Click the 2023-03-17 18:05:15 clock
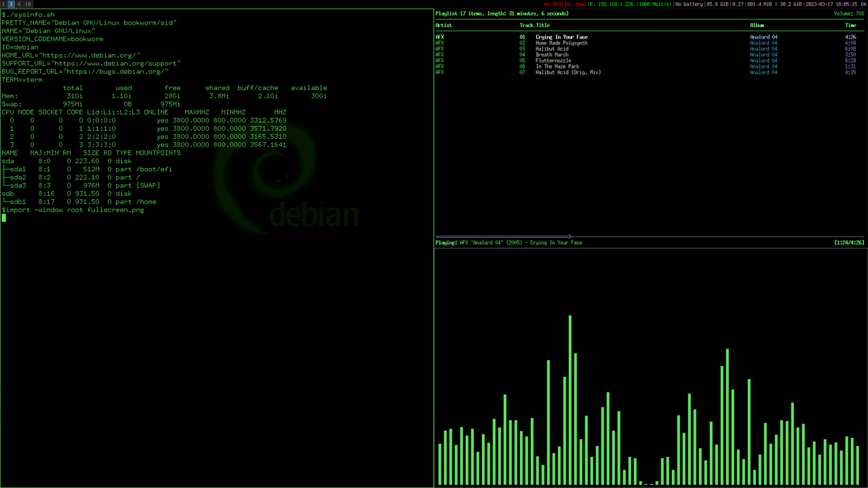Image resolution: width=868 pixels, height=488 pixels. coord(831,4)
